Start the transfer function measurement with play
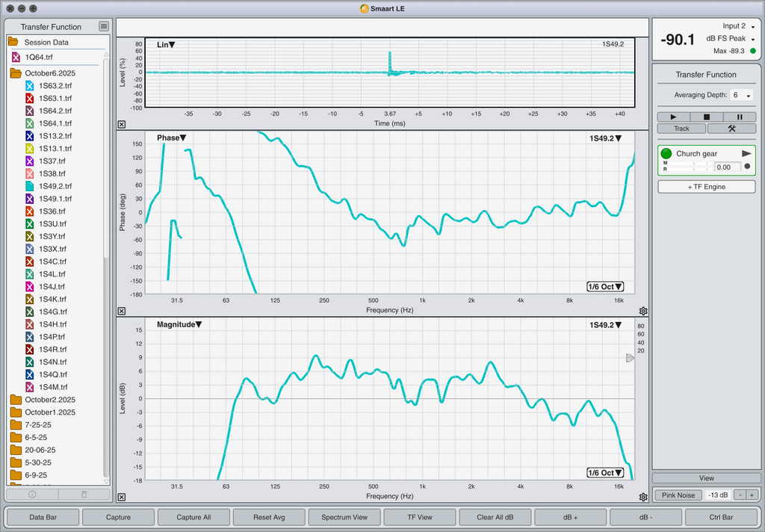 tap(674, 117)
